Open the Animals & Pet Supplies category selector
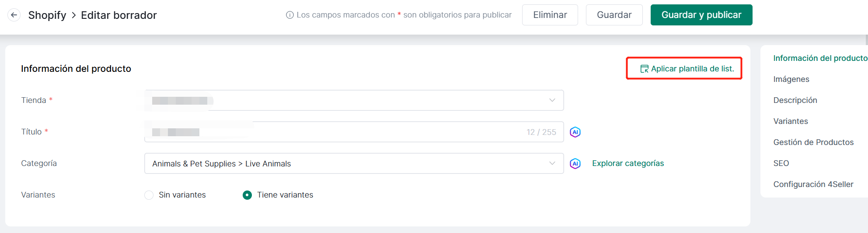Screen dimensions: 868x233 [354, 163]
